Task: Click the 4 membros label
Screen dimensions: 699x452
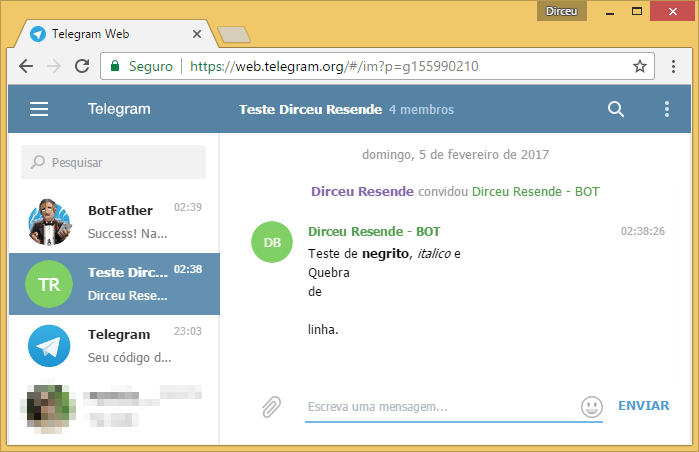Action: (421, 110)
